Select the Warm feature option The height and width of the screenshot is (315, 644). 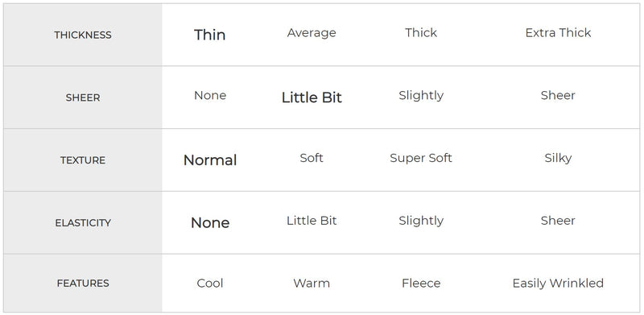(312, 284)
